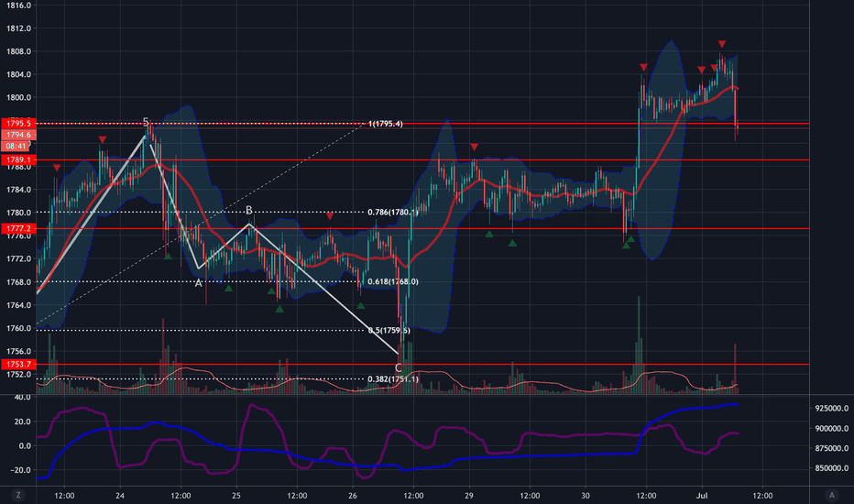Click the red down-triangle above the 30th spike candle
The width and height of the screenshot is (854, 504).
[644, 68]
